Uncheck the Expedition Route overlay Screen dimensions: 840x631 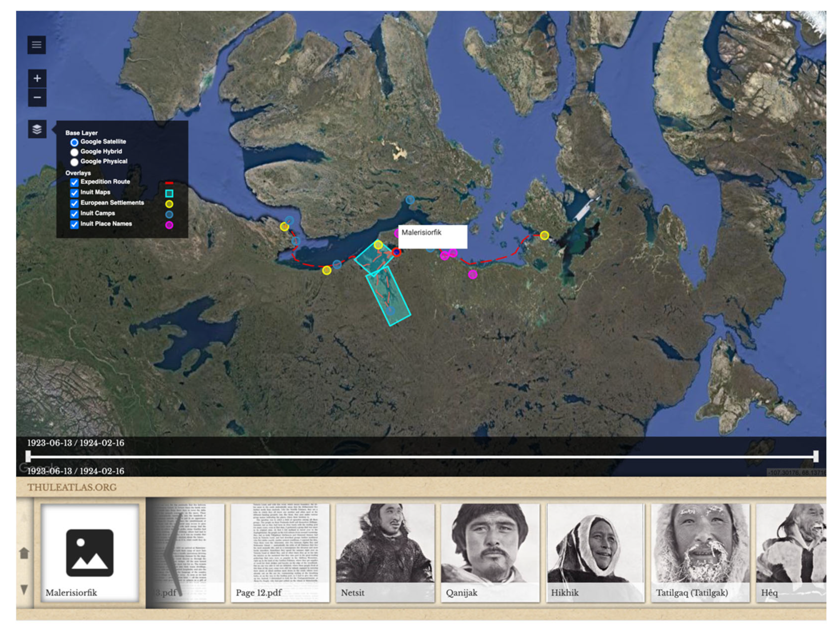[75, 183]
